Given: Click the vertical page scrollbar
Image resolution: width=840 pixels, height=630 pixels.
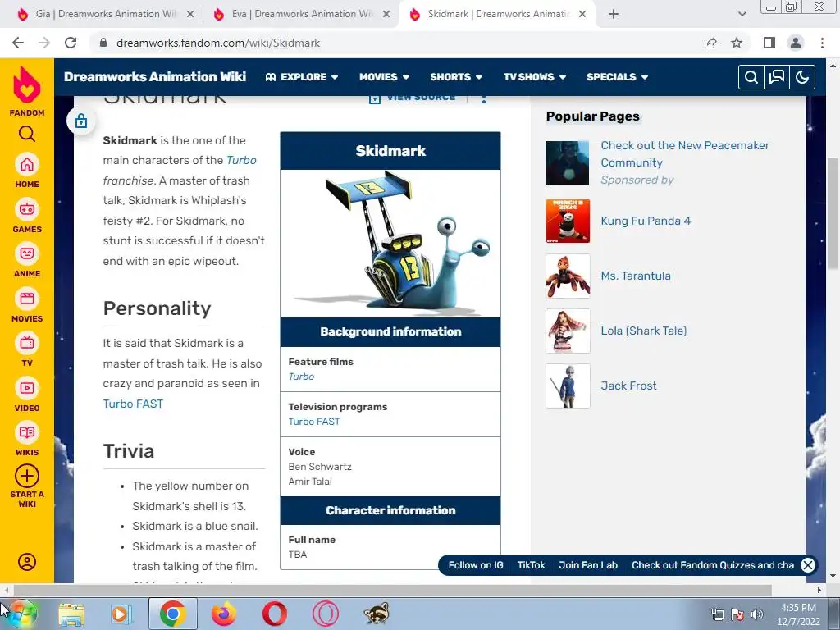Looking at the screenshot, I should tap(833, 214).
